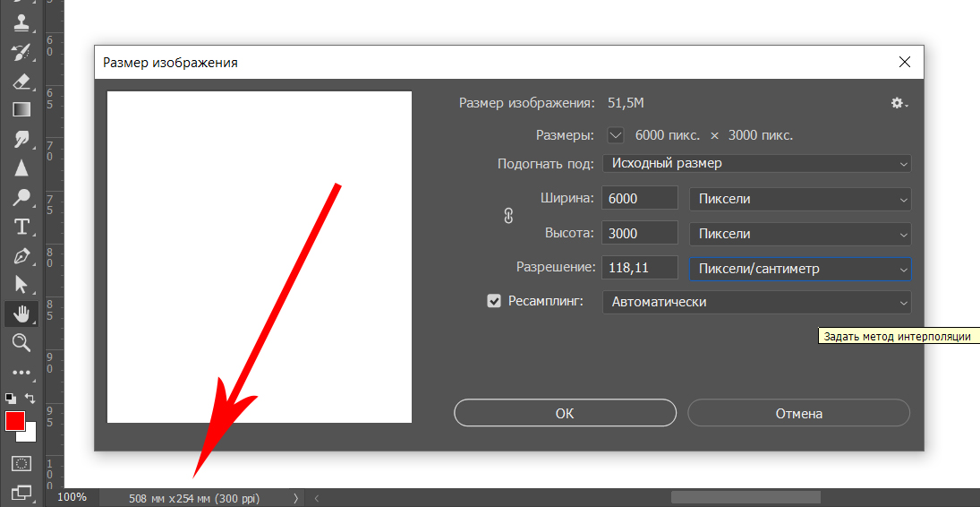Click the foreground red color swatch
The height and width of the screenshot is (507, 980).
click(x=14, y=421)
